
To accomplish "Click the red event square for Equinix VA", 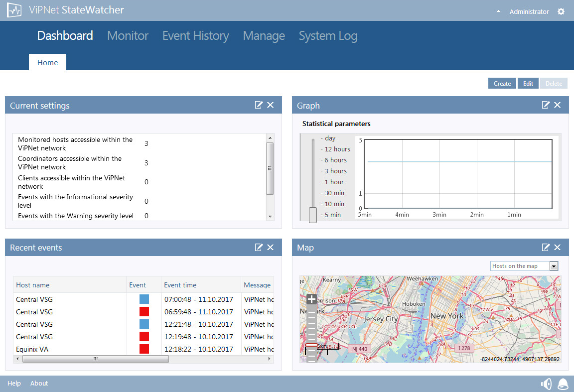I will click(x=144, y=349).
